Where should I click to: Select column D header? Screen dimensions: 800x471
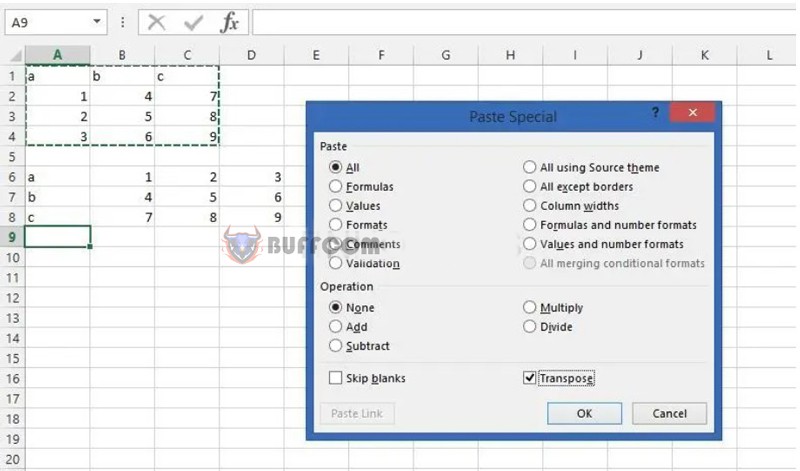click(252, 55)
